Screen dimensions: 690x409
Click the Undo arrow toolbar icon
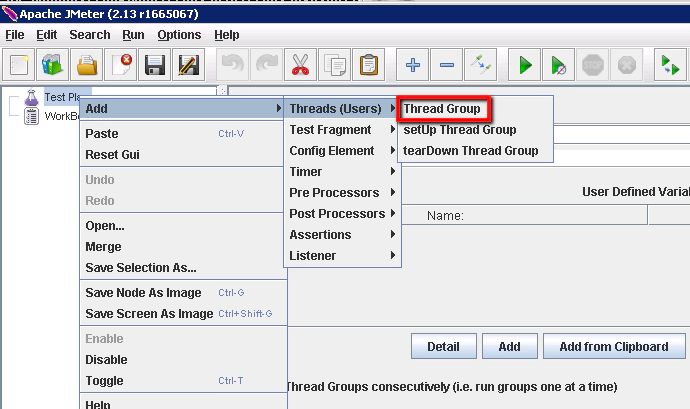tap(233, 65)
